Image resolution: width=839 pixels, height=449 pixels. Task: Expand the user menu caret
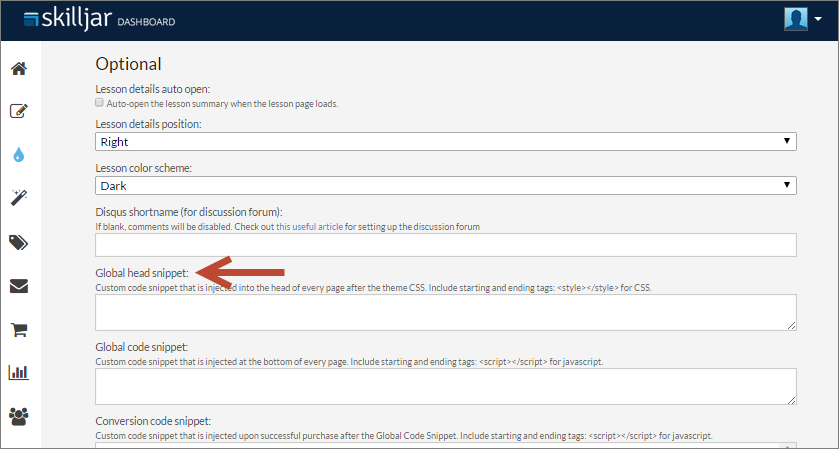click(x=818, y=19)
